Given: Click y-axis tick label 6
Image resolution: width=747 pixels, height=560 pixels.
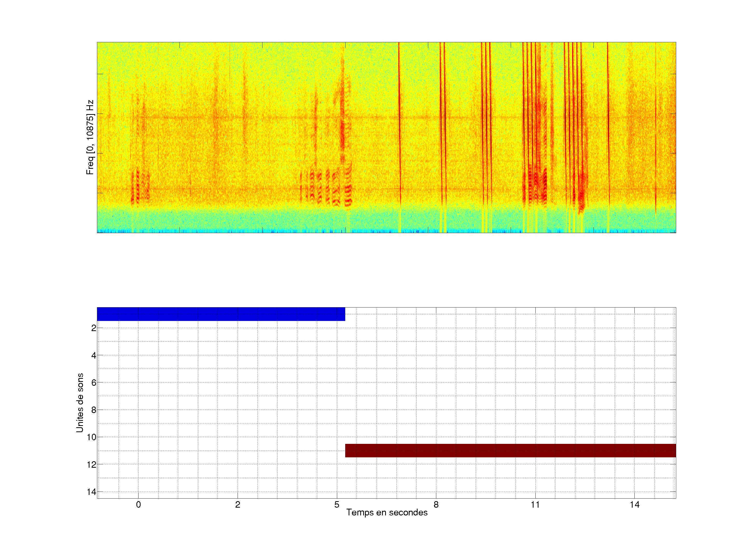Looking at the screenshot, I should (x=94, y=383).
